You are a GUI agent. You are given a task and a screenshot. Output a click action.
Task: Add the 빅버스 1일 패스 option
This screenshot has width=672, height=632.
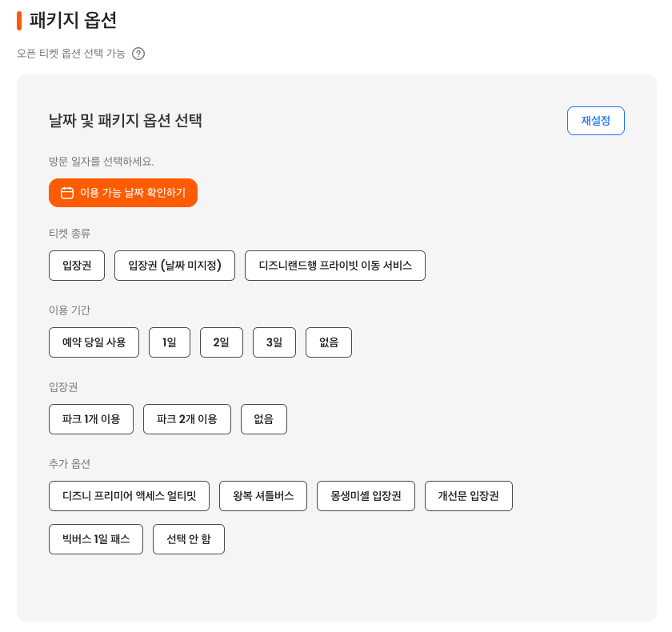click(95, 539)
